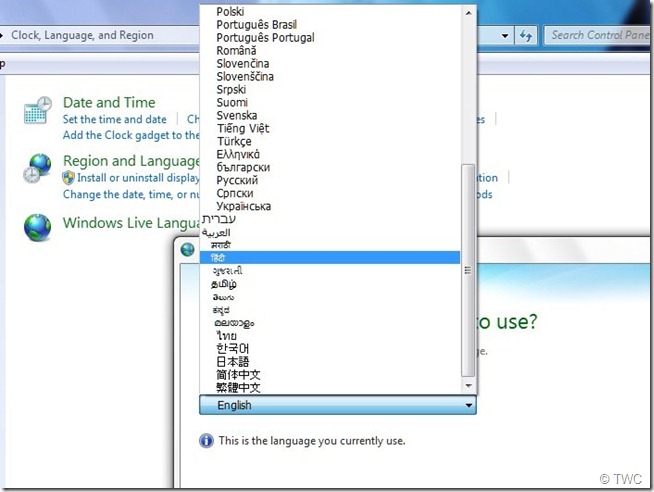Open the Date and Time heading
This screenshot has height=492, width=654.
[109, 103]
